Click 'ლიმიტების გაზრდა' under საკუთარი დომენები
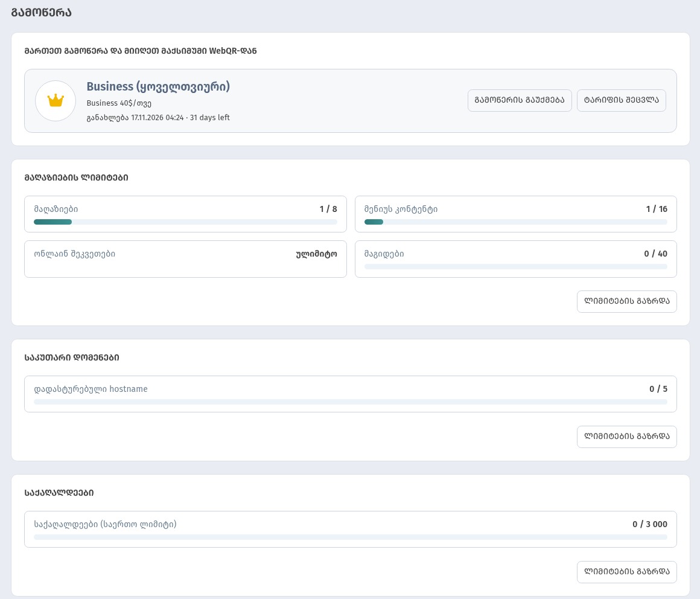This screenshot has height=599, width=700. pyautogui.click(x=627, y=437)
